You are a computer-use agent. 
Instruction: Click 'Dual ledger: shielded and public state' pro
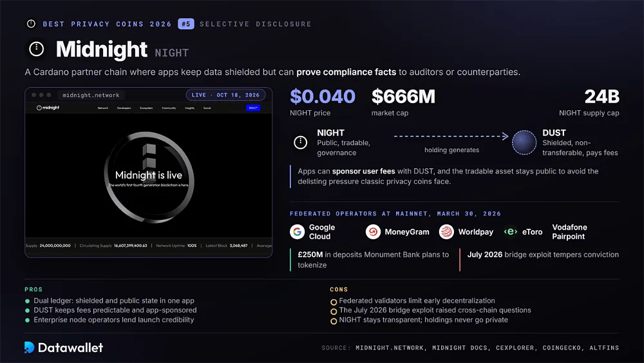(114, 301)
